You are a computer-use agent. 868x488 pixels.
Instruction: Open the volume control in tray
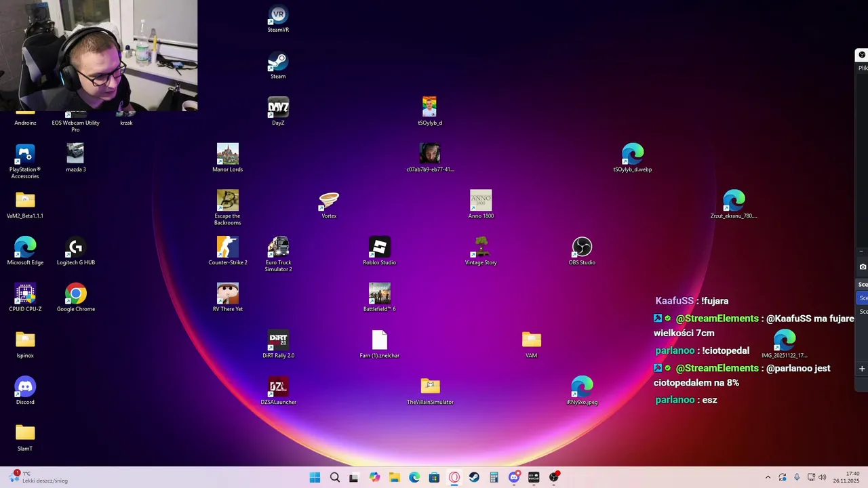823,477
